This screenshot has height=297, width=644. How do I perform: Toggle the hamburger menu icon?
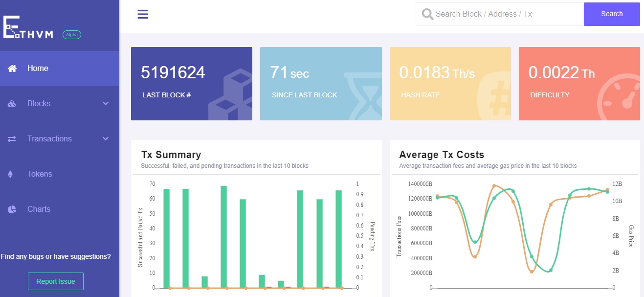click(143, 14)
